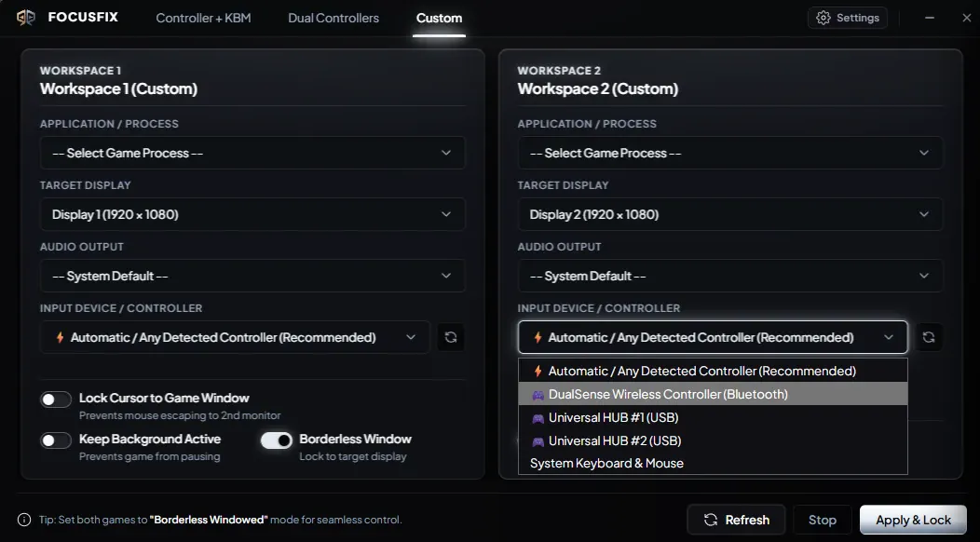This screenshot has width=980, height=542.
Task: Minimize the FocusFix window
Action: click(x=930, y=18)
